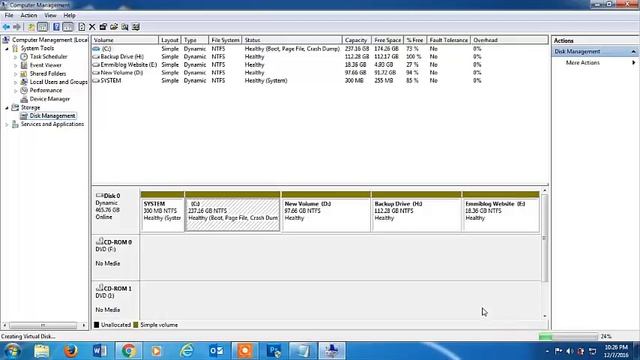Open the Action menu
This screenshot has height=360, width=640.
pos(29,16)
